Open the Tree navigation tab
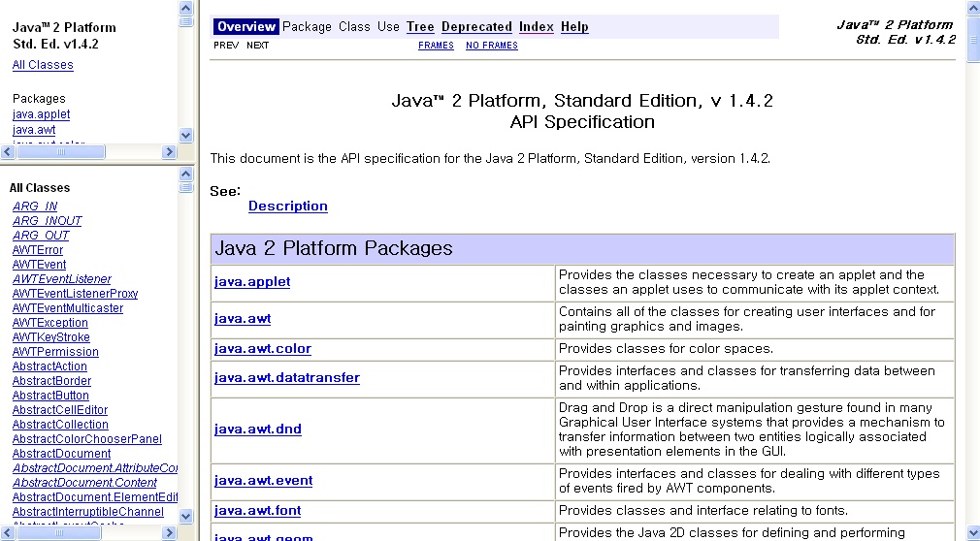 click(420, 27)
